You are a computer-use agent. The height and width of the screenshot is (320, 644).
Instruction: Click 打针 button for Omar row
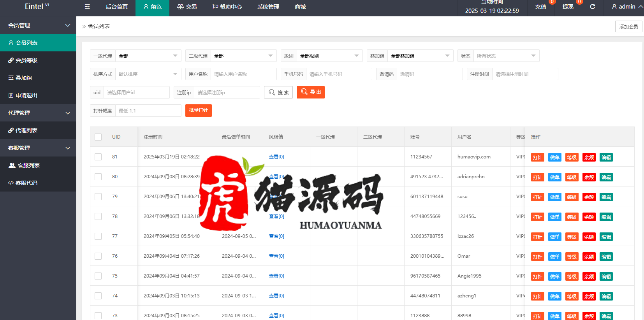tap(538, 257)
